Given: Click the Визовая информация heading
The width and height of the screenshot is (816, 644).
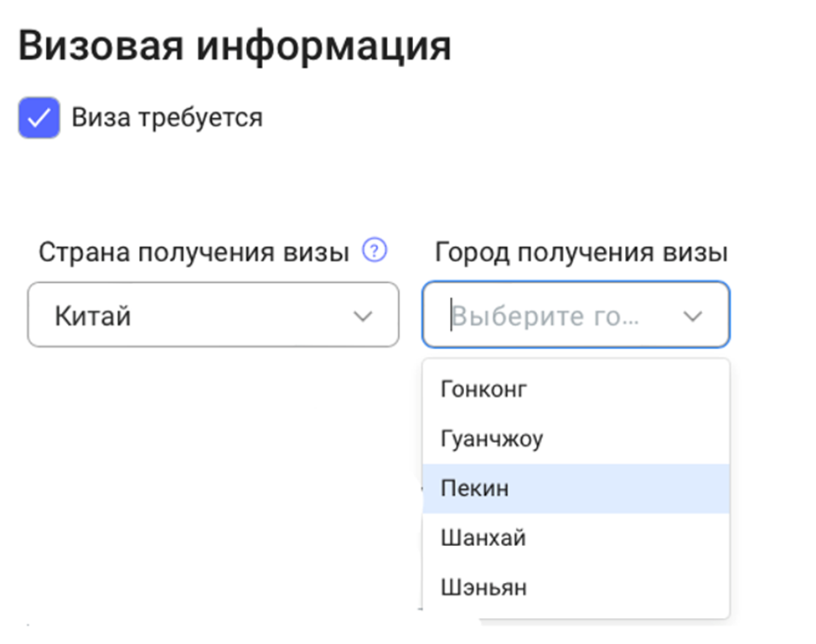Looking at the screenshot, I should pyautogui.click(x=235, y=46).
